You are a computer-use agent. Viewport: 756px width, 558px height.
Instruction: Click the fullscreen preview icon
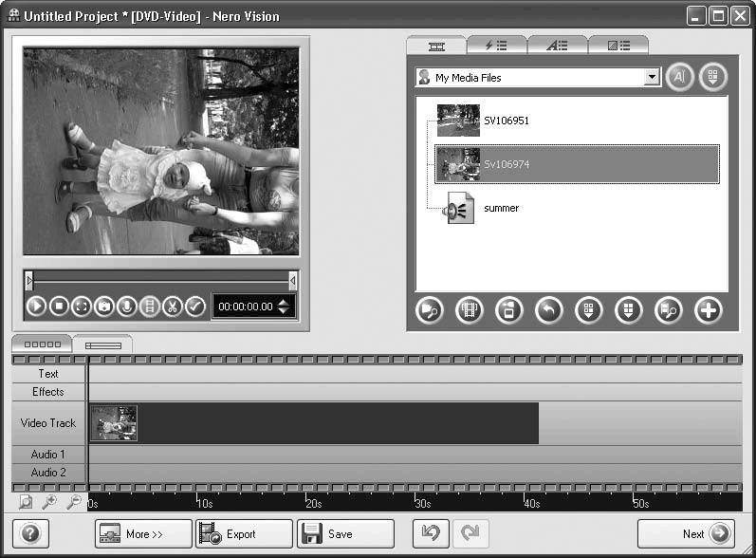click(x=82, y=307)
